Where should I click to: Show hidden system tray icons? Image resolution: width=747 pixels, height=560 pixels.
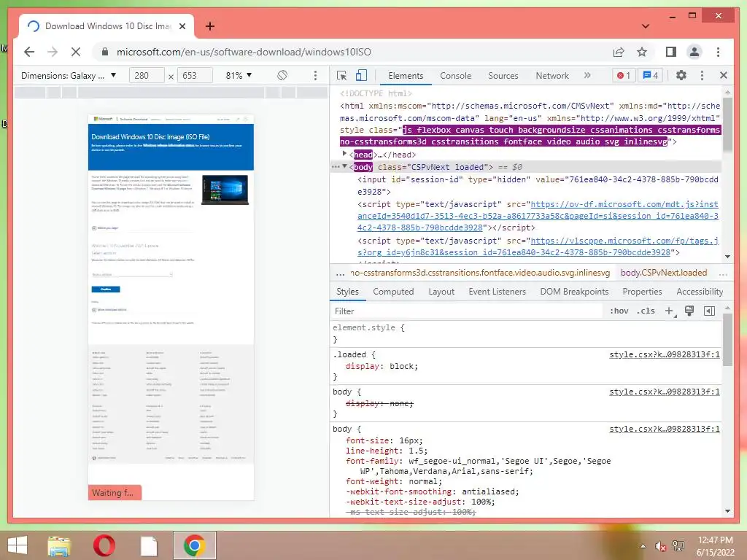pyautogui.click(x=643, y=546)
